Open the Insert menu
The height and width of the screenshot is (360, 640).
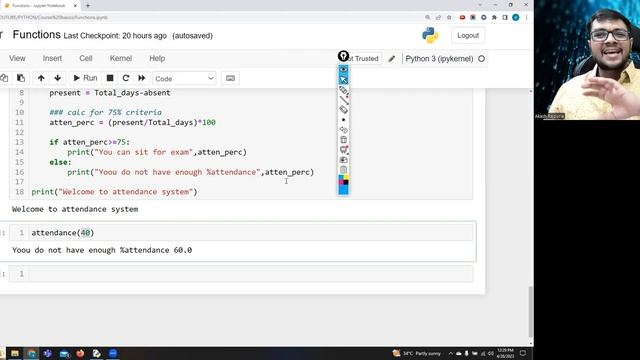[52, 58]
